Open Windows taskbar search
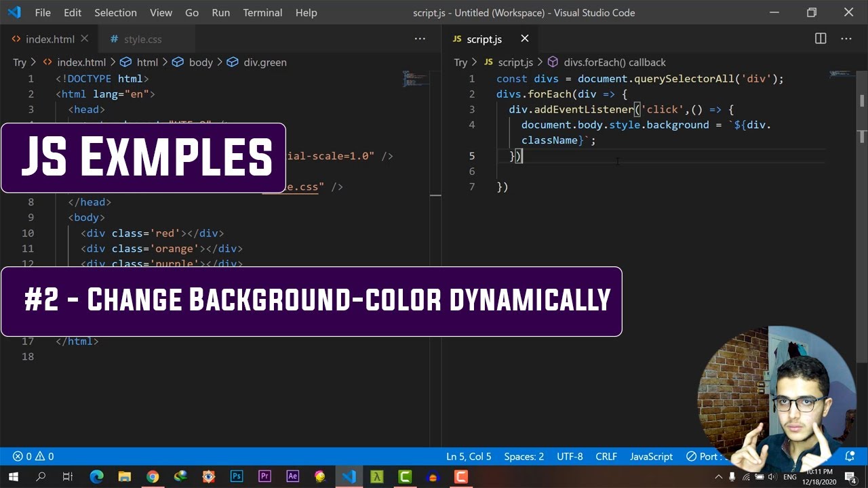The image size is (868, 488). (x=40, y=476)
